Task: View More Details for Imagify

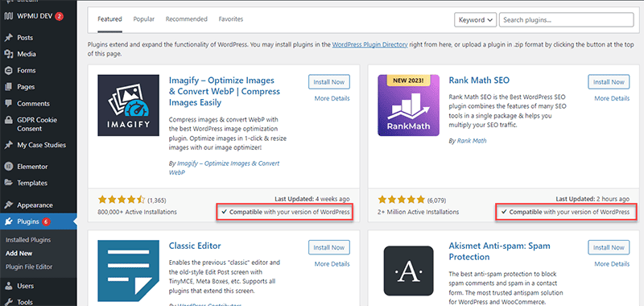Action: point(332,98)
